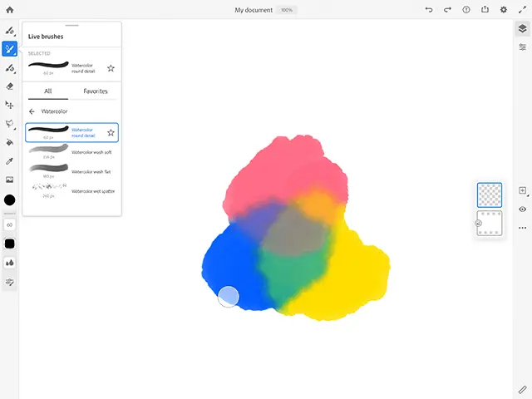Open app settings gear
532x399 pixels.
pos(504,10)
